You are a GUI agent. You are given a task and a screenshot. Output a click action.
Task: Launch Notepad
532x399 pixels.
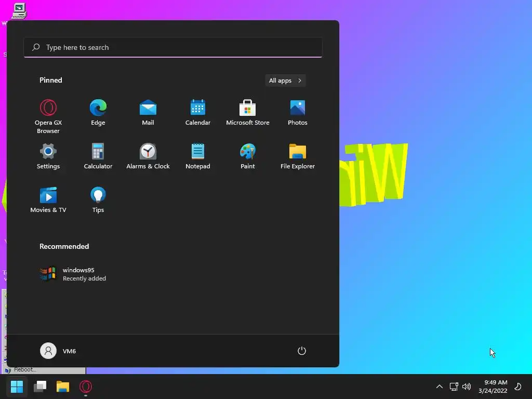click(198, 156)
